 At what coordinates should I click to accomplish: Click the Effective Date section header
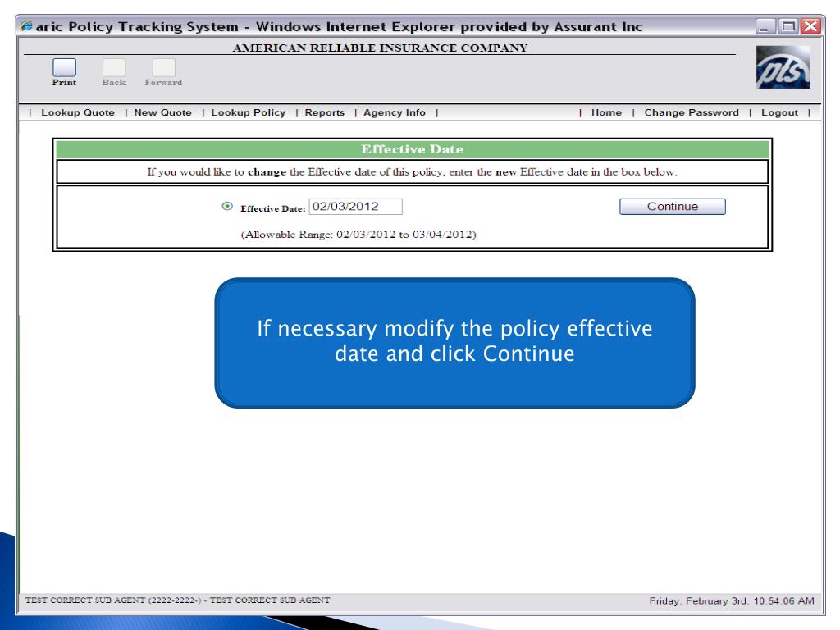(x=413, y=149)
